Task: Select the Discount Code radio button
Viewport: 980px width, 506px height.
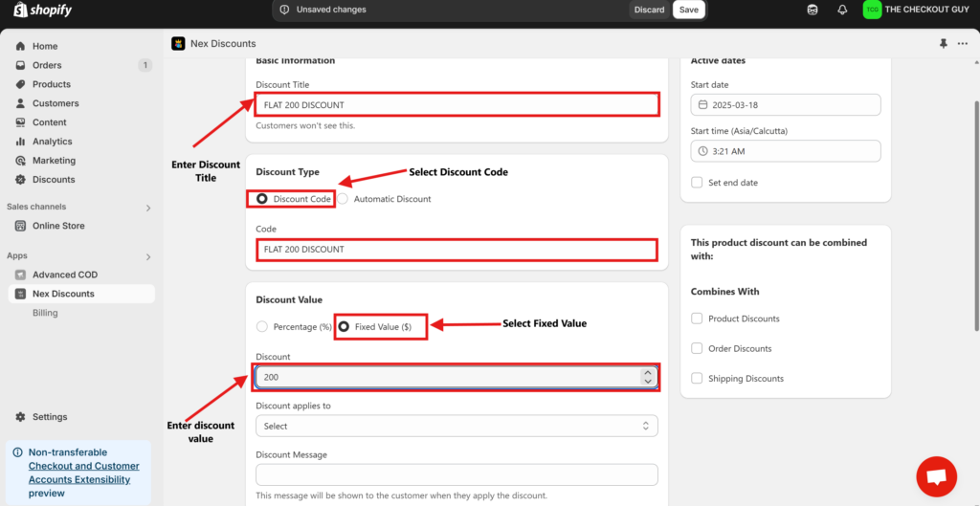Action: [x=262, y=199]
